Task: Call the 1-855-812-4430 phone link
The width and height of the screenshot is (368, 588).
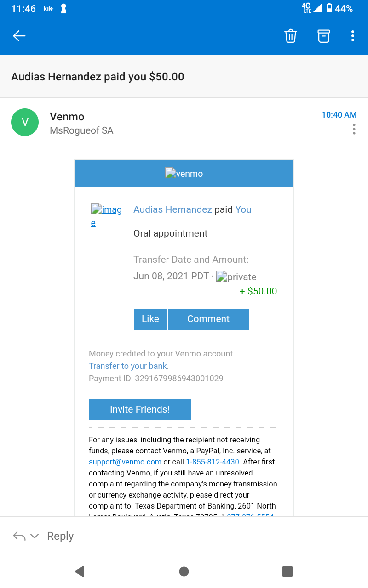Action: pyautogui.click(x=213, y=462)
